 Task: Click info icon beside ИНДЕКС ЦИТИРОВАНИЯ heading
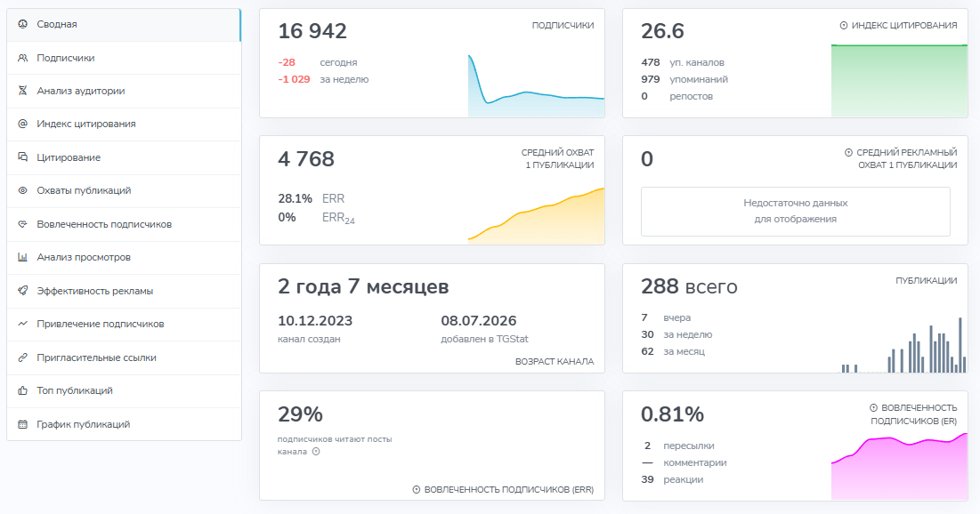point(844,26)
